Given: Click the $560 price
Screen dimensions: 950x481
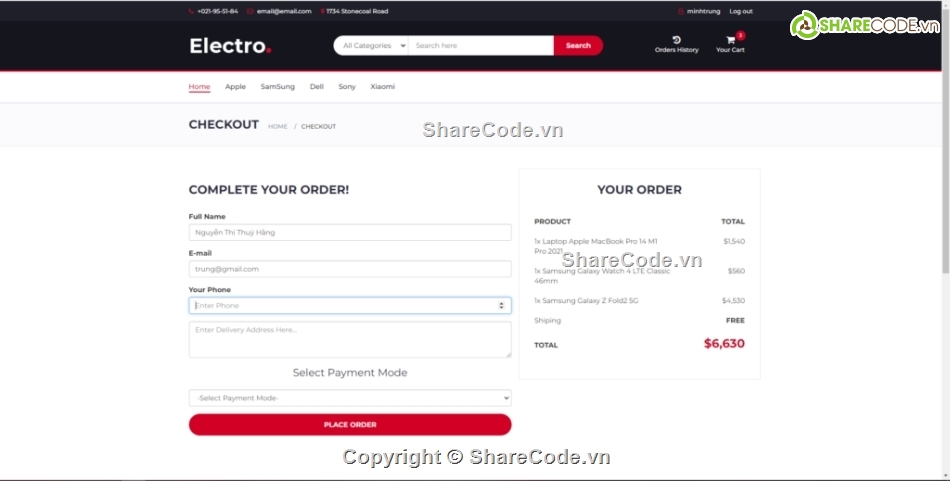Looking at the screenshot, I should tap(737, 271).
